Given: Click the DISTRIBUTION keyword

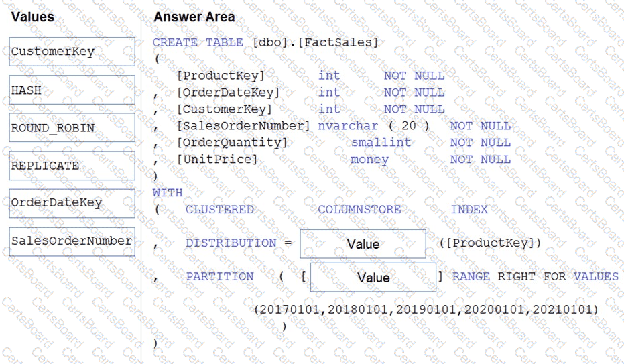Looking at the screenshot, I should (231, 243).
